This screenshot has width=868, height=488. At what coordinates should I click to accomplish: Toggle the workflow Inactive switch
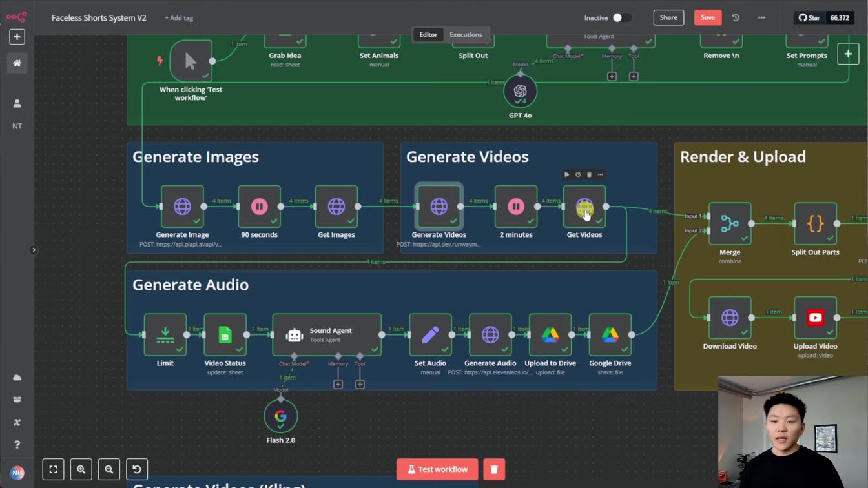pyautogui.click(x=621, y=18)
